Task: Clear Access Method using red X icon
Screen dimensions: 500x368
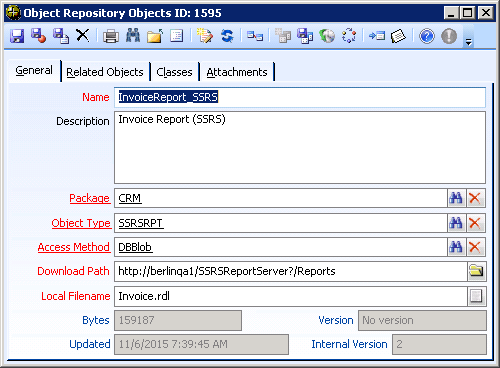Action: [x=475, y=247]
